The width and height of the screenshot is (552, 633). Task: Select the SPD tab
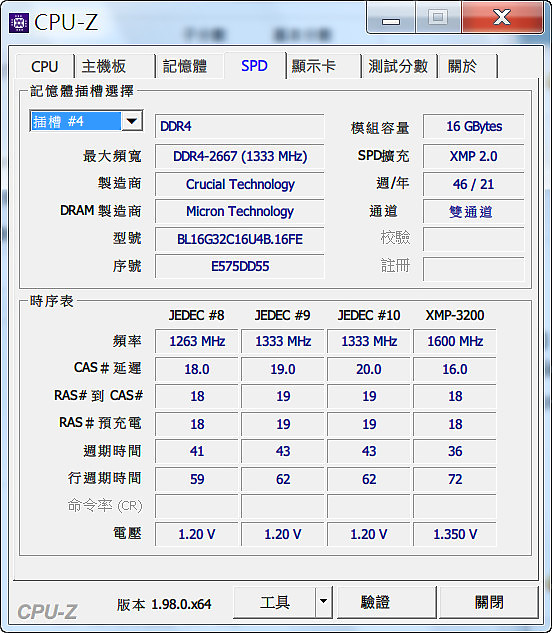(x=254, y=65)
